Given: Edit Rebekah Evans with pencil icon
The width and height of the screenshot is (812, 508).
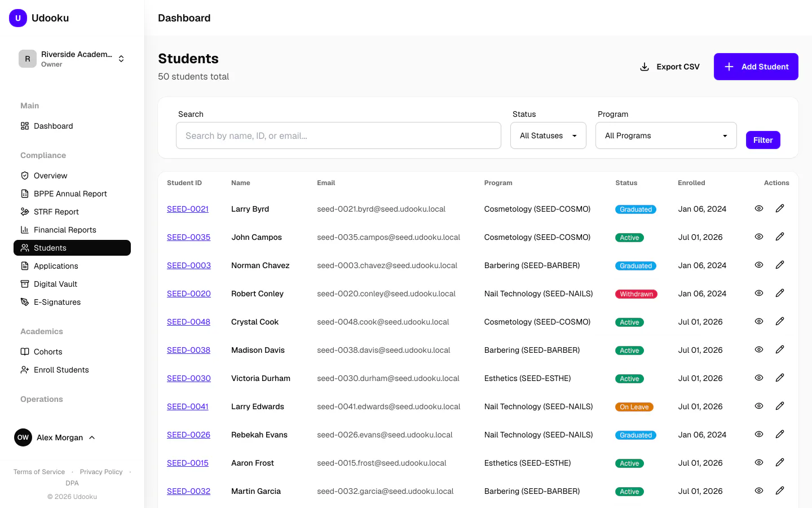Looking at the screenshot, I should tap(780, 434).
